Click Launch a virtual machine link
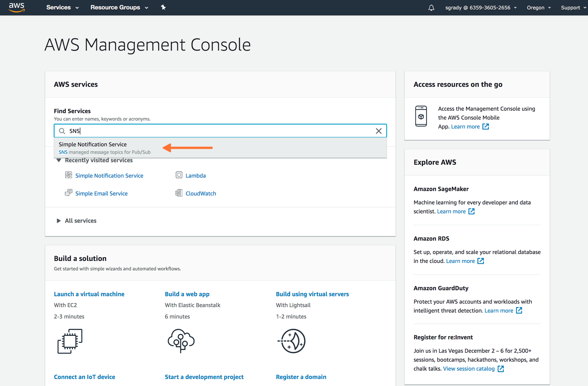588x386 pixels. click(x=89, y=294)
